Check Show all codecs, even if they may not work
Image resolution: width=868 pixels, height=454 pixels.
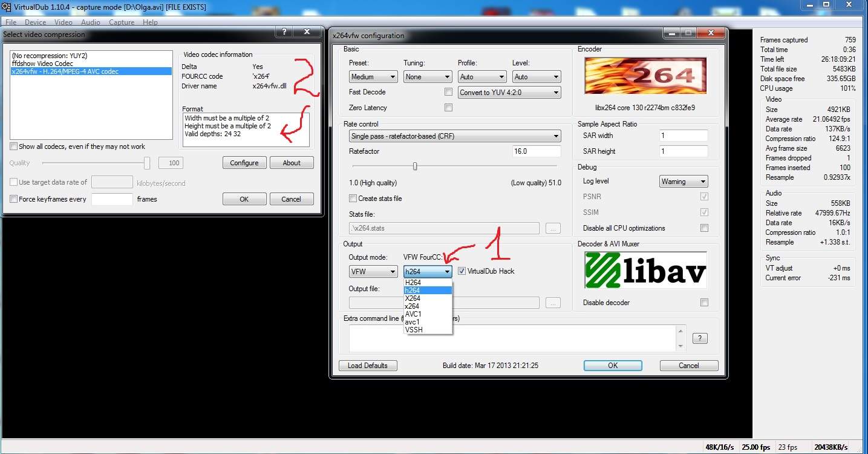pyautogui.click(x=13, y=146)
